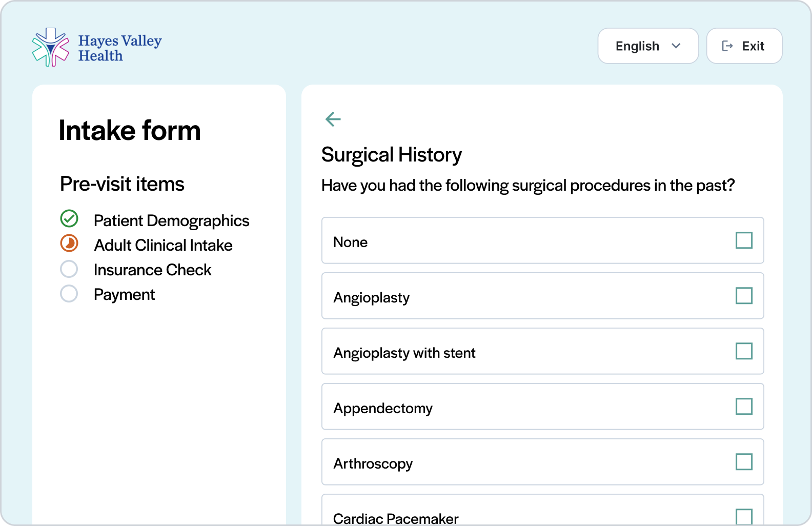Click the surgical procedures question text
The width and height of the screenshot is (812, 526).
(x=528, y=185)
